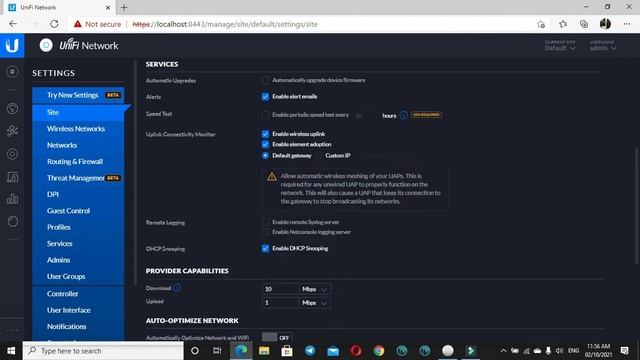Click the Not secure warning icon
Image resolution: width=640 pixels, height=360 pixels.
(x=78, y=24)
